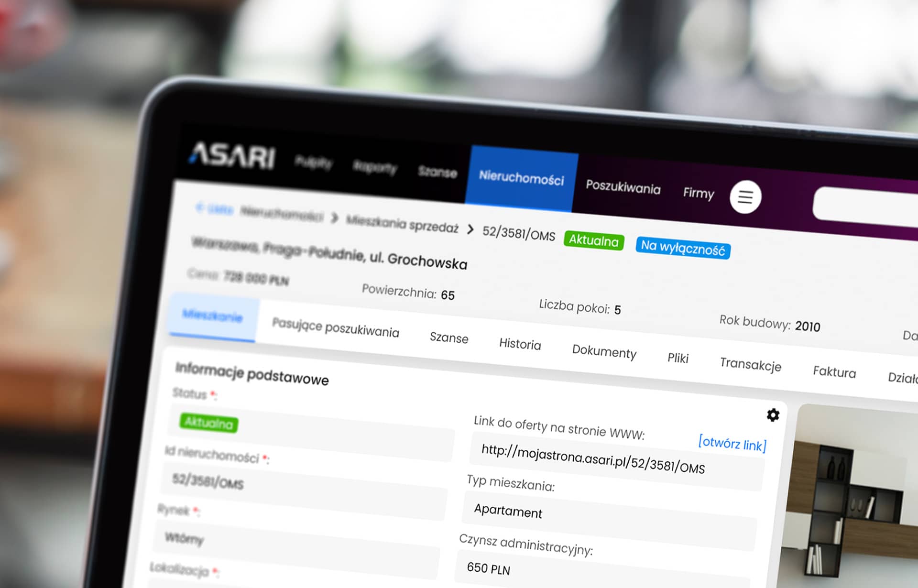Select the Nieruchomości navigation tab
The image size is (918, 588).
[x=521, y=178]
